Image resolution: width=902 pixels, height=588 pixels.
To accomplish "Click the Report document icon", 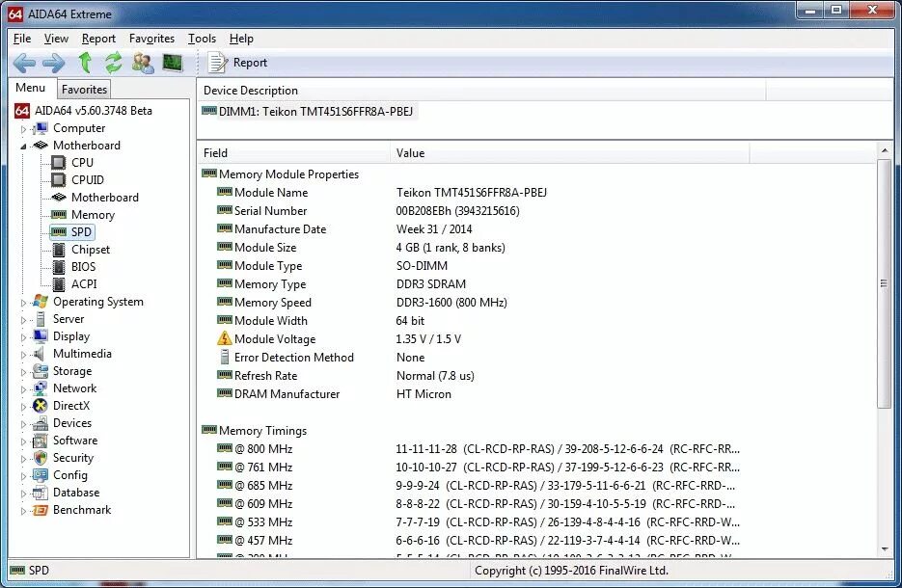I will (x=217, y=63).
